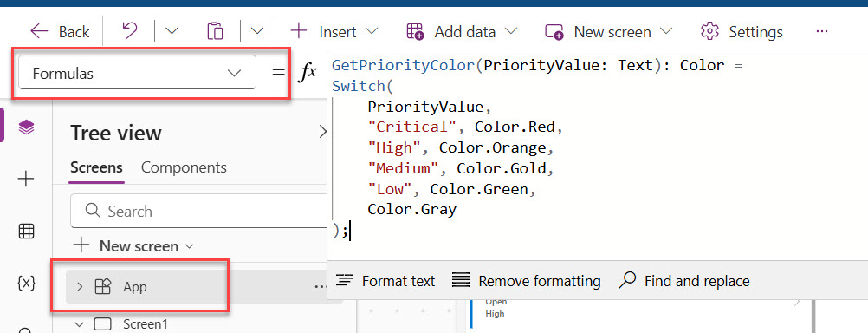This screenshot has height=333, width=868.
Task: Open the paste options dropdown arrow
Action: pos(257,31)
